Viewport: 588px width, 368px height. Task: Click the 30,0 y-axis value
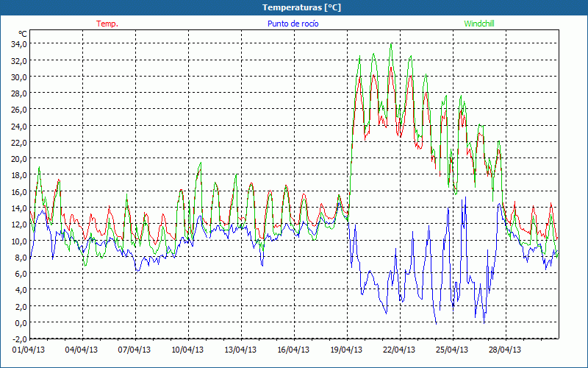[19, 77]
